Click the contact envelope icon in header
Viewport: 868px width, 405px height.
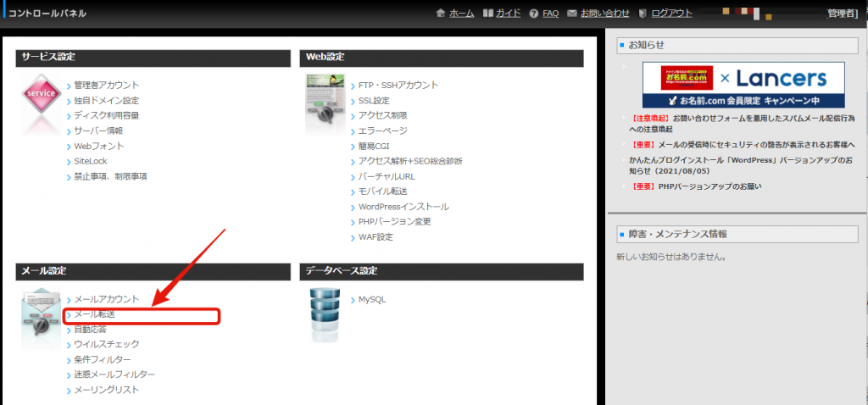coord(572,14)
